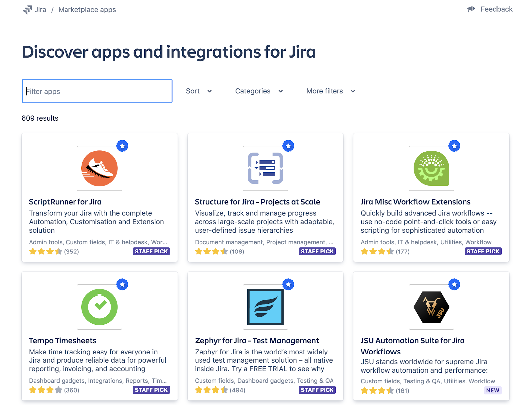Viewport: 532px width, 405px height.
Task: Open the Jira Misc Workflow Extensions title
Action: (x=416, y=202)
